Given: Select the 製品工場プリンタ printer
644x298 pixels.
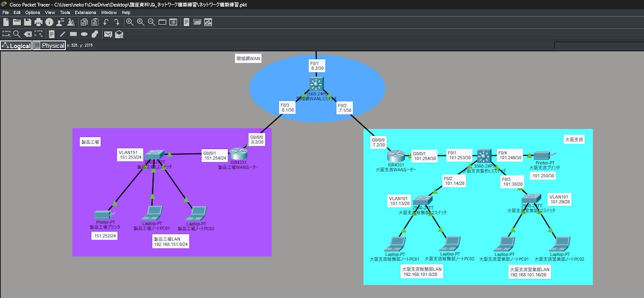Looking at the screenshot, I should [105, 215].
